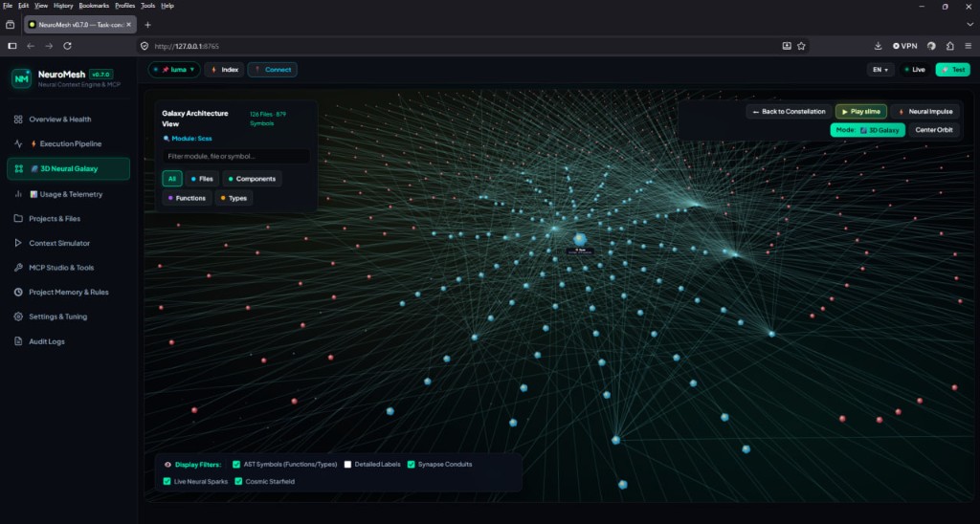Click the MCP Studio & Tools wrench icon

click(18, 268)
